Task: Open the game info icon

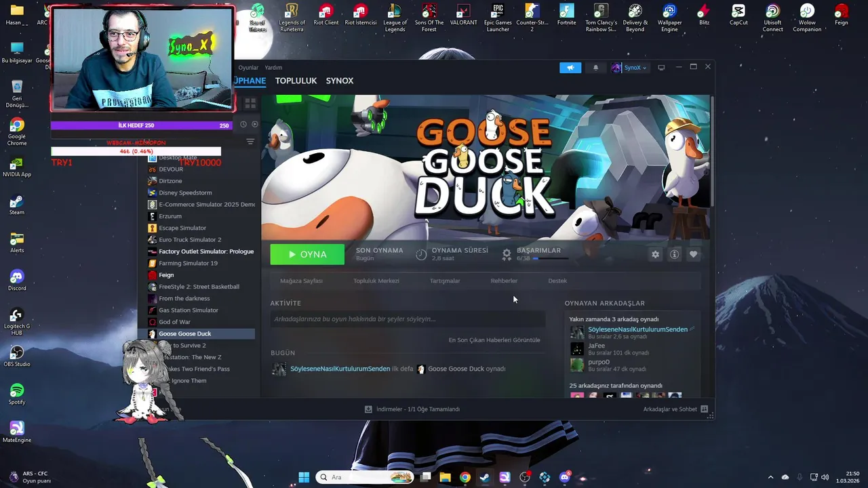Action: [674, 254]
